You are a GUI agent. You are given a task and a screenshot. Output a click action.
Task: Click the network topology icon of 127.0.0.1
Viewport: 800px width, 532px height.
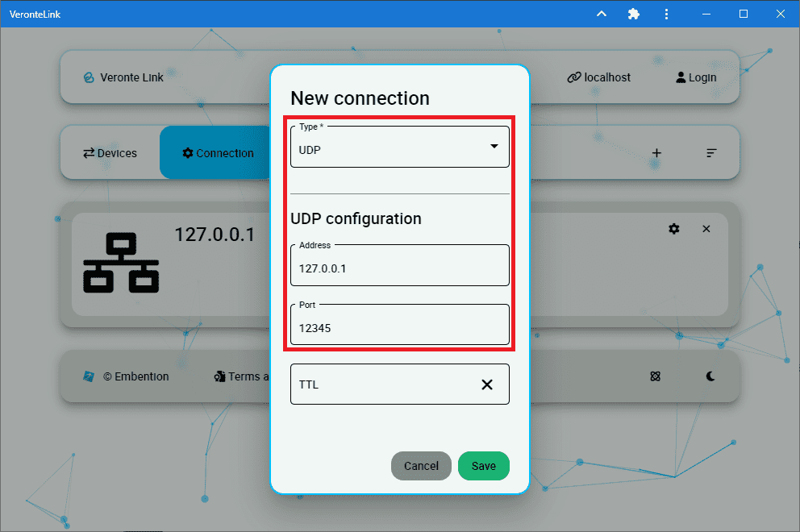121,262
